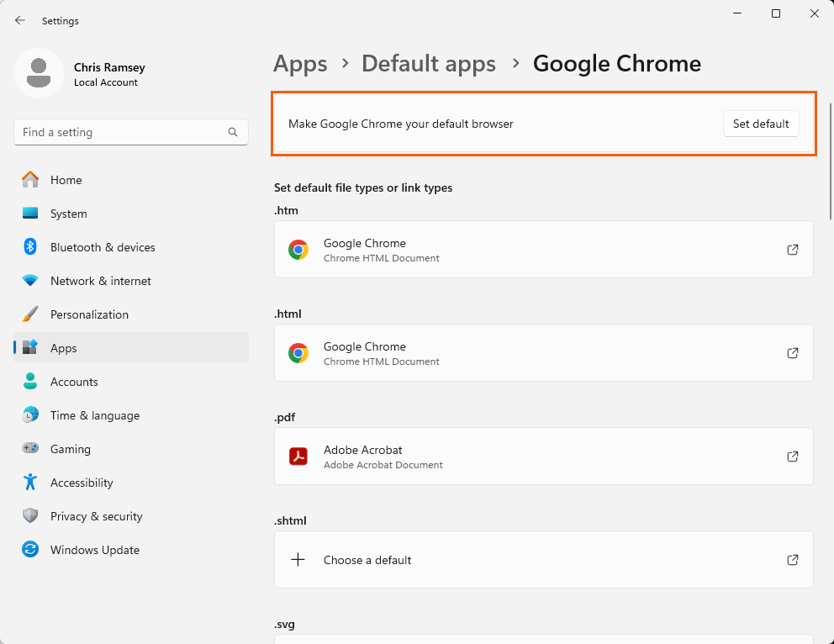Open the external link icon for .htm
Screen dimensions: 834x644
(x=793, y=250)
